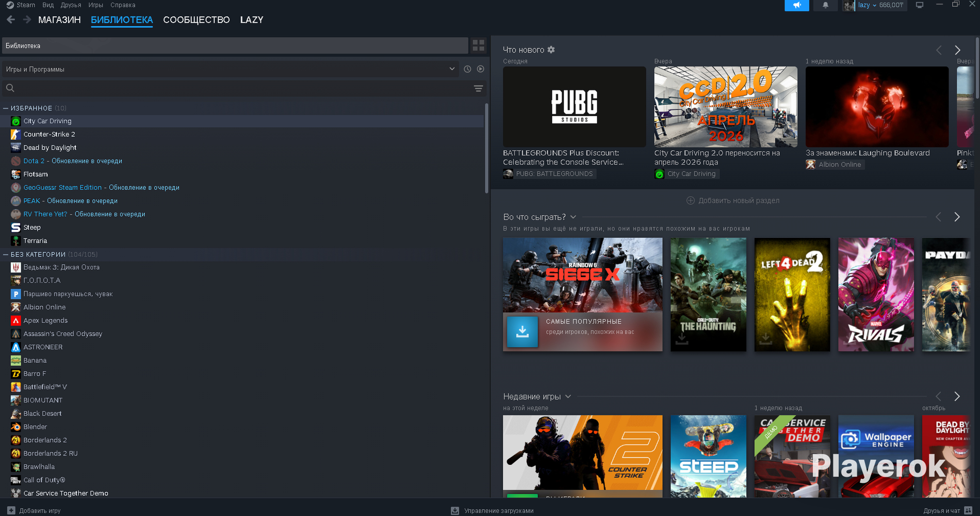Switch to the СООБЩЕСТВО tab
980x516 pixels.
click(x=197, y=20)
